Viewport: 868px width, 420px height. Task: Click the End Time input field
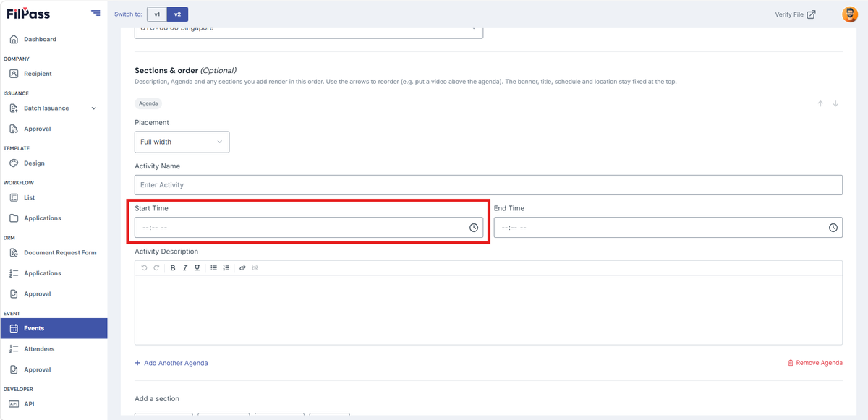[x=668, y=228]
